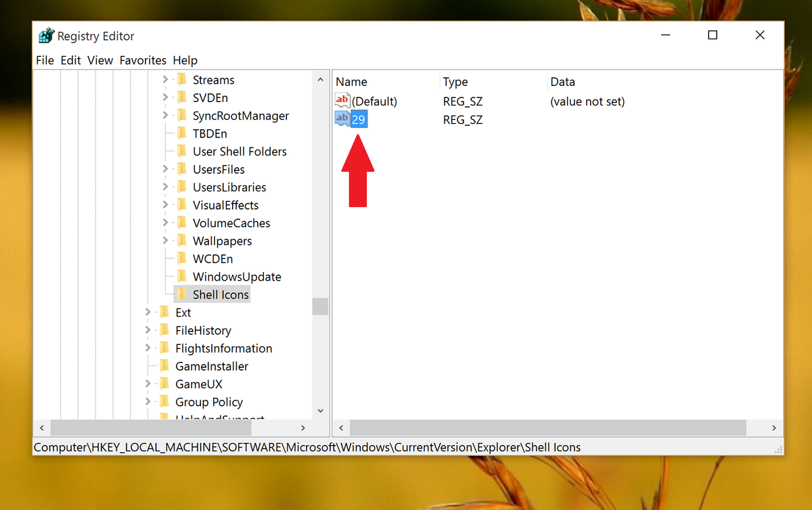Click the Wallpapers folder icon

point(181,241)
